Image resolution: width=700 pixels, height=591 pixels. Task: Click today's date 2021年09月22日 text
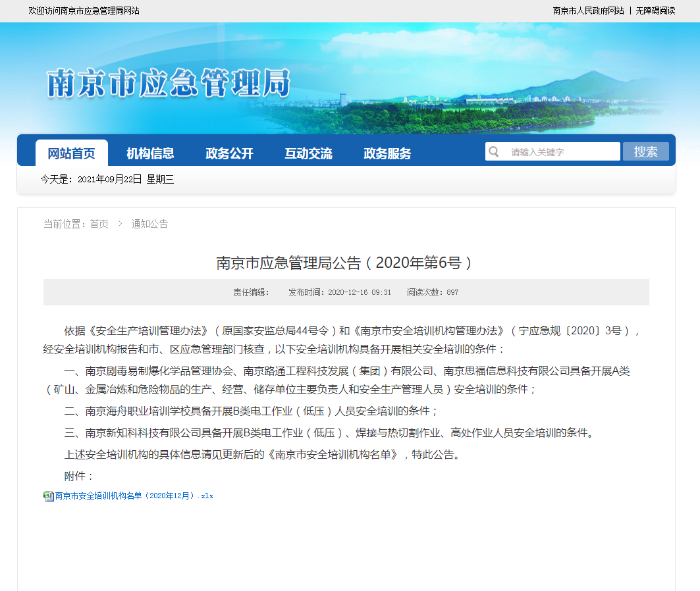coord(109,179)
